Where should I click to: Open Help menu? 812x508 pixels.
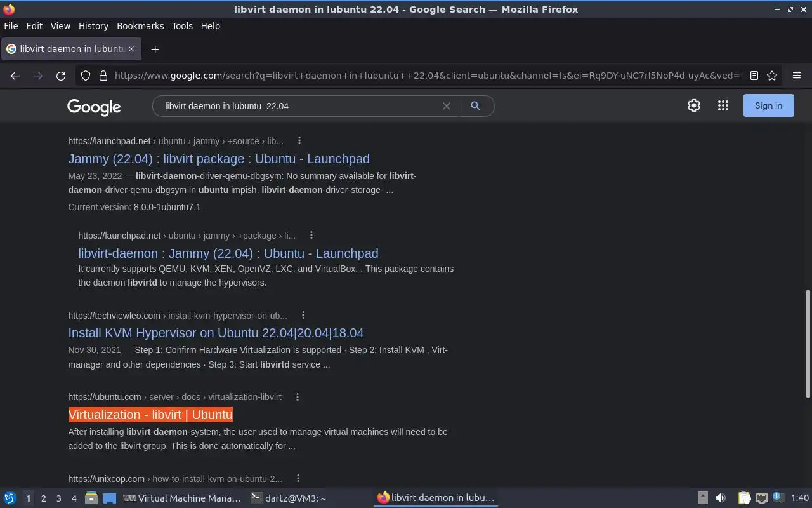(211, 26)
